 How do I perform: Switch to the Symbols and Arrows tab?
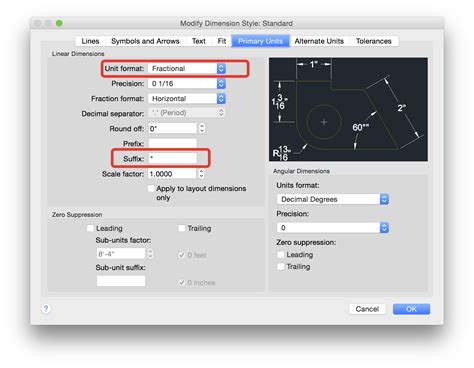click(145, 41)
